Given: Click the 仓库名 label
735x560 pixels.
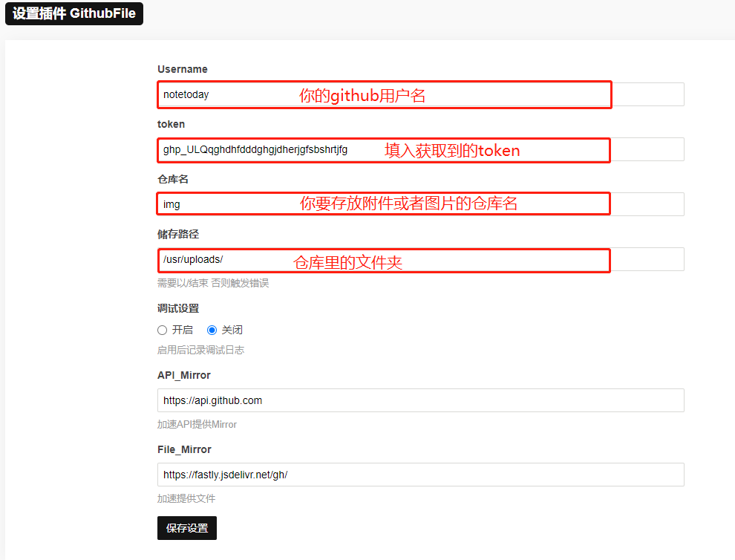Looking at the screenshot, I should [x=173, y=179].
